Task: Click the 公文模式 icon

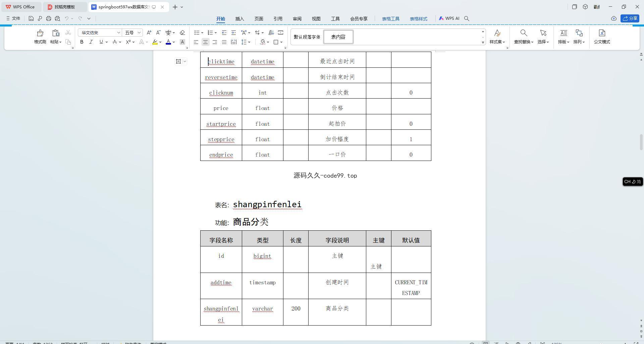Action: (x=602, y=33)
